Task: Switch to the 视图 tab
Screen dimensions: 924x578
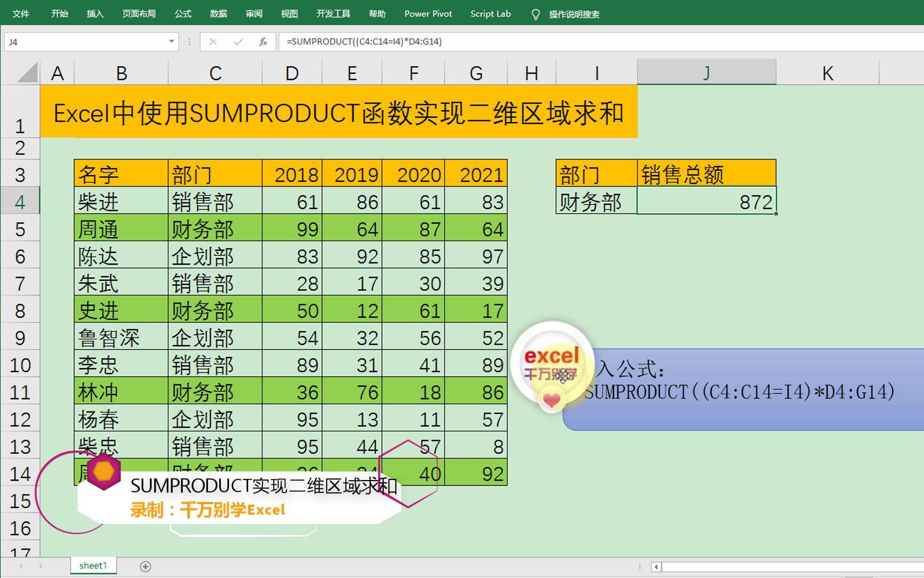Action: point(289,14)
